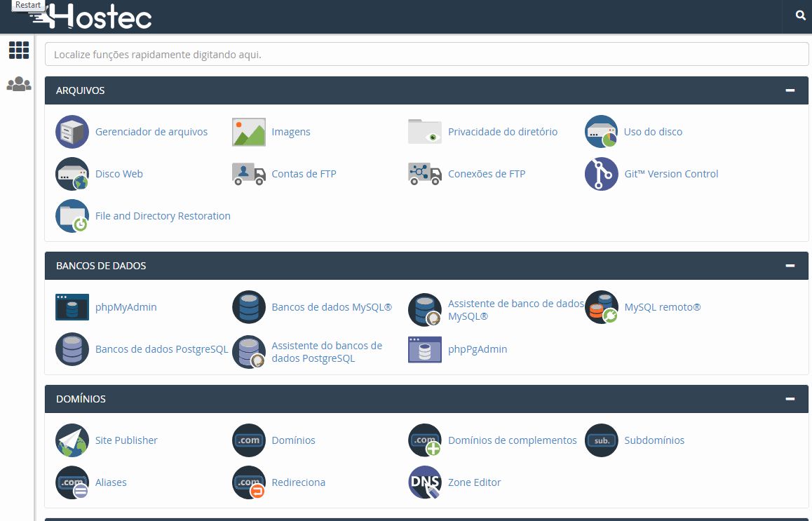Screen dimensions: 812x521
Task: Click the Domínios .com icon
Action: pos(248,440)
